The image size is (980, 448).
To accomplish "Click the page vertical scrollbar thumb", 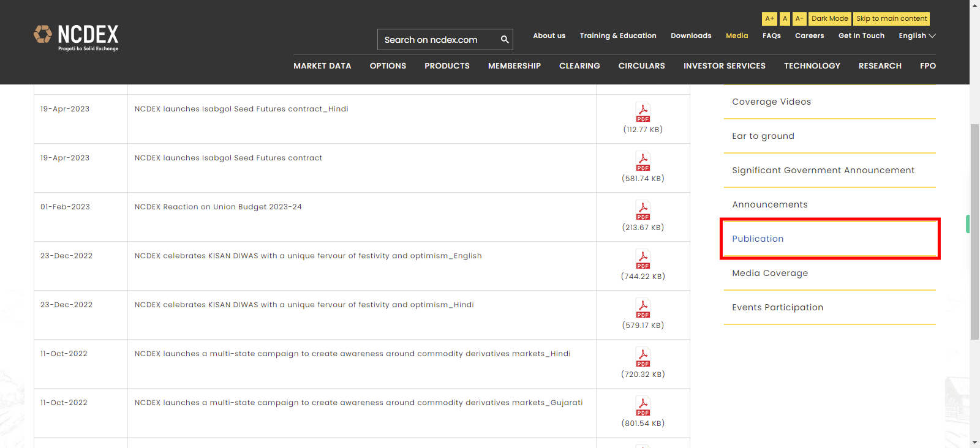I will click(974, 231).
